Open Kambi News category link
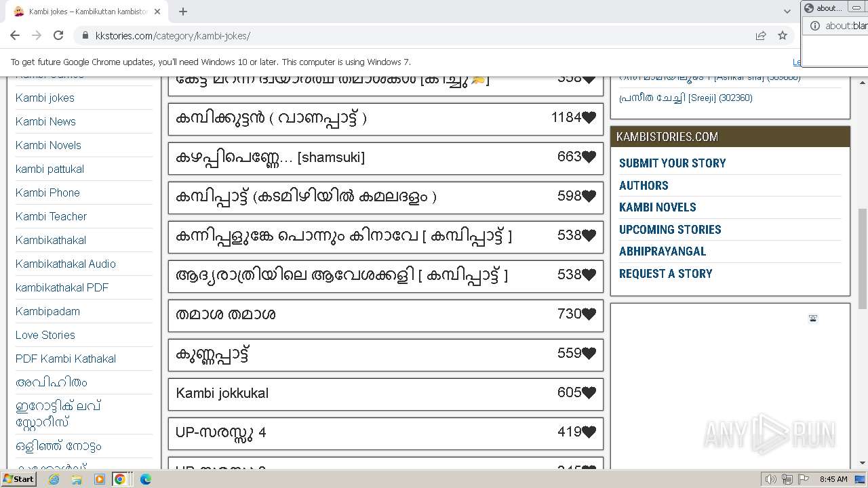 coord(45,121)
